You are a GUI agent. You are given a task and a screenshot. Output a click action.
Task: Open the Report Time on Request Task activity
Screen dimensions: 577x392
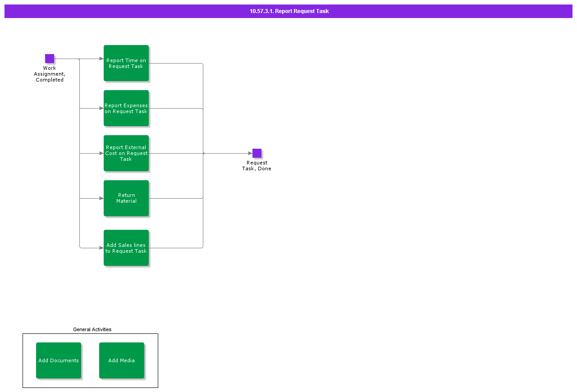tap(126, 63)
